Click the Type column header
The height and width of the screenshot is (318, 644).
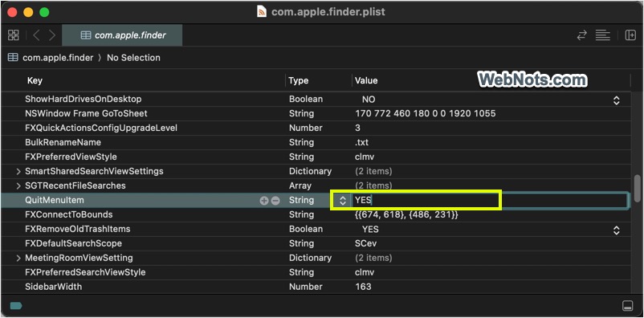coord(299,80)
